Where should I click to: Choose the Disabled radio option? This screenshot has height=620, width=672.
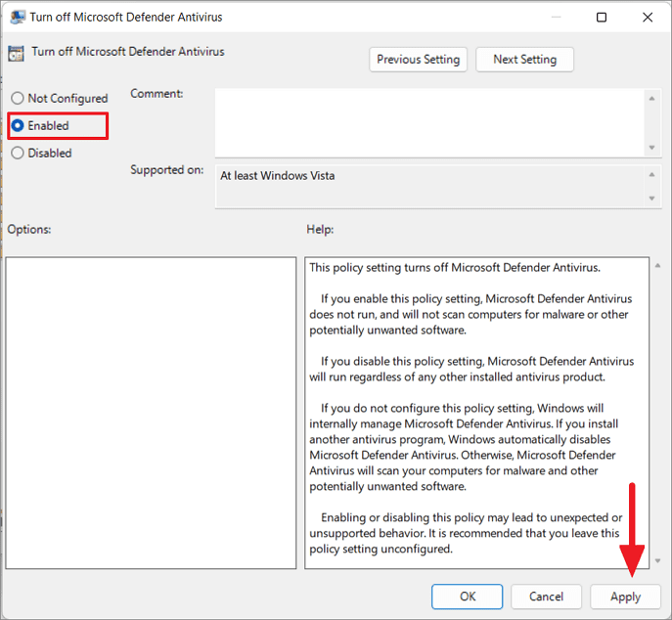(41, 153)
